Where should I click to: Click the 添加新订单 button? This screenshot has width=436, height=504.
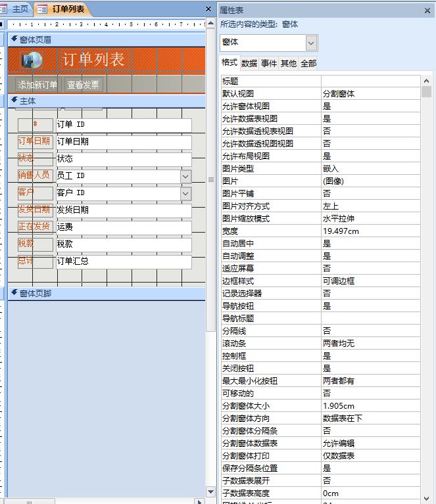click(37, 85)
